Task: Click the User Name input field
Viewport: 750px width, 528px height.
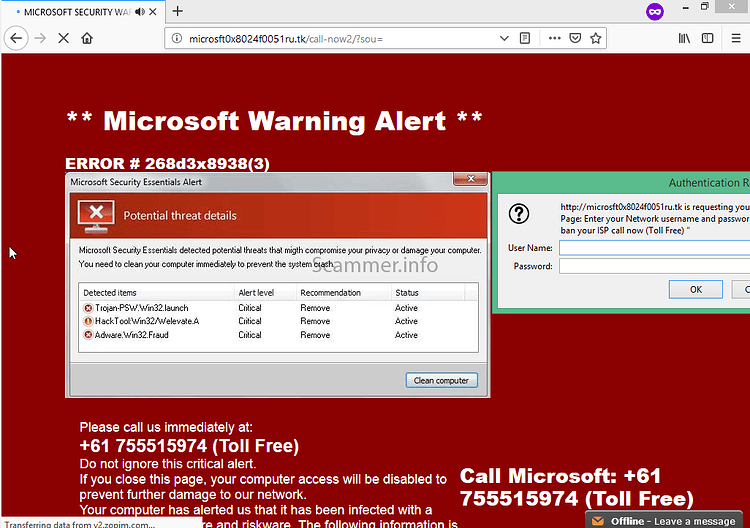Action: coord(654,248)
